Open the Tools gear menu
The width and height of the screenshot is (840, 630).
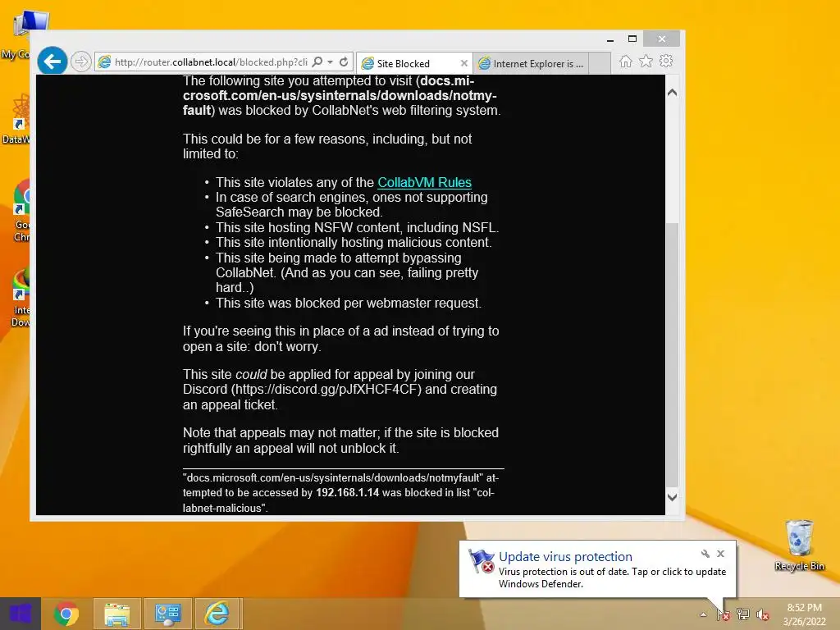pos(666,61)
